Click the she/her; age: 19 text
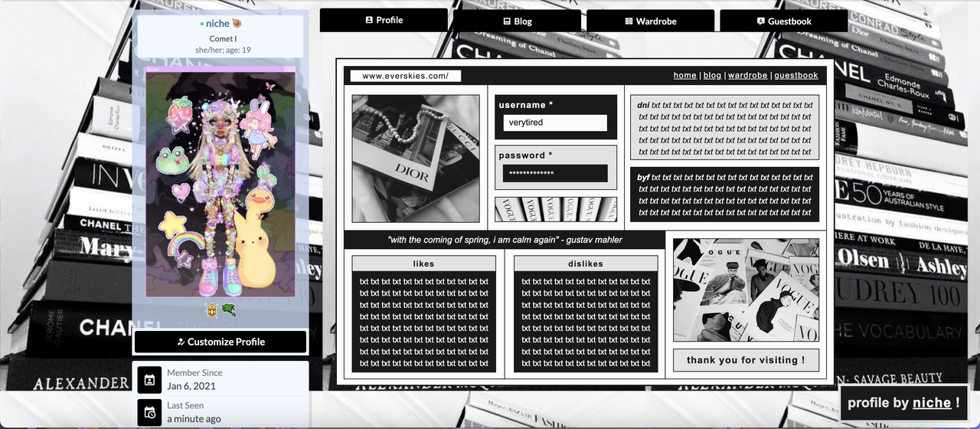The height and width of the screenshot is (429, 980). click(x=223, y=50)
